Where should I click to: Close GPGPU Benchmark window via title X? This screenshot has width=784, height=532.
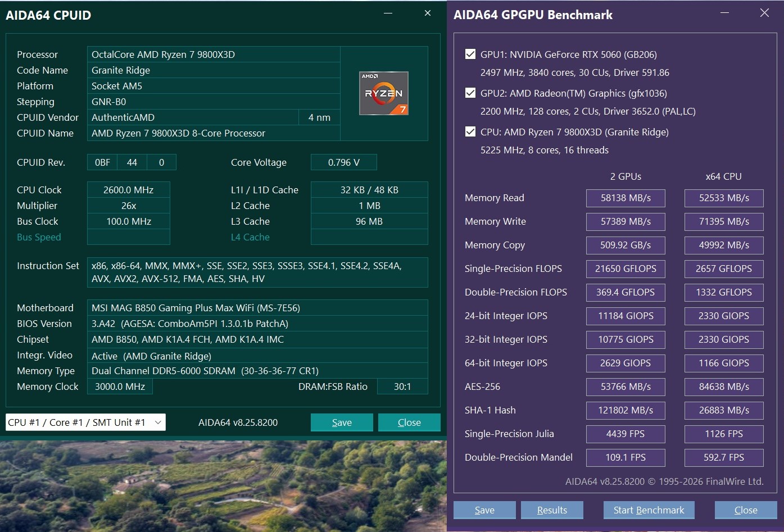764,13
